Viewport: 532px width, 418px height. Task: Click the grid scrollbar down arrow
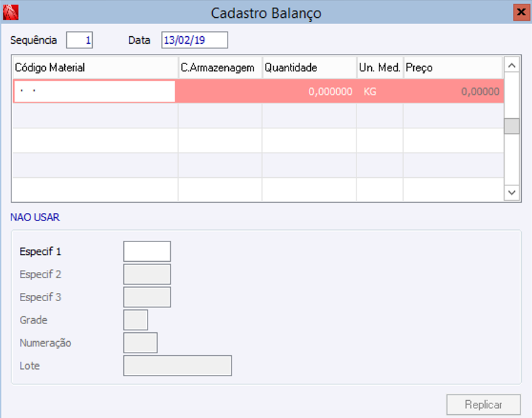coord(512,192)
